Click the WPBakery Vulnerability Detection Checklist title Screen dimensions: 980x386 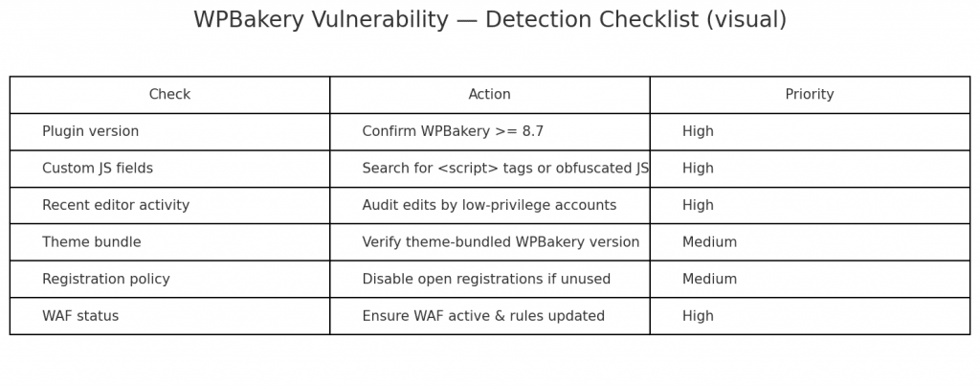[489, 20]
